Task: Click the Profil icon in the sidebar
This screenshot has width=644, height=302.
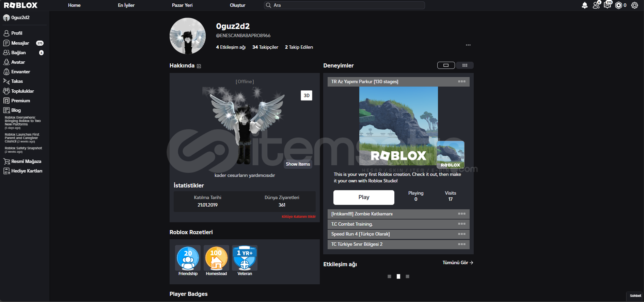Action: (x=6, y=33)
